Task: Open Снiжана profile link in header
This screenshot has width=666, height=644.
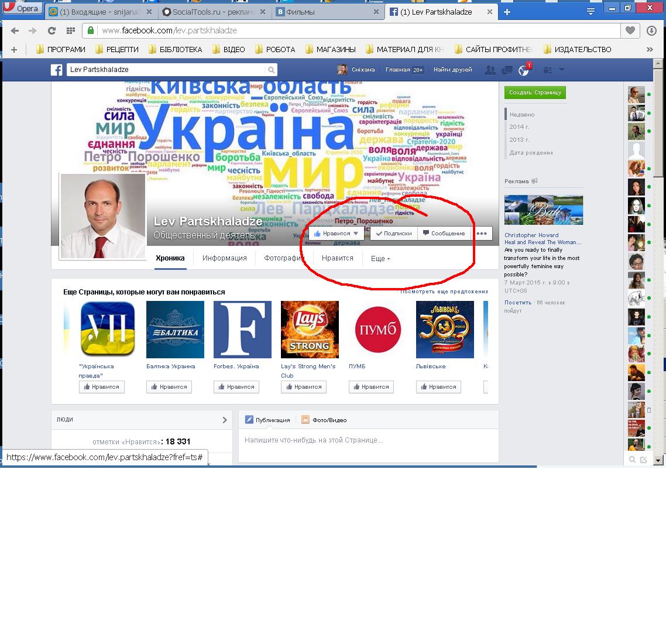Action: pyautogui.click(x=356, y=70)
